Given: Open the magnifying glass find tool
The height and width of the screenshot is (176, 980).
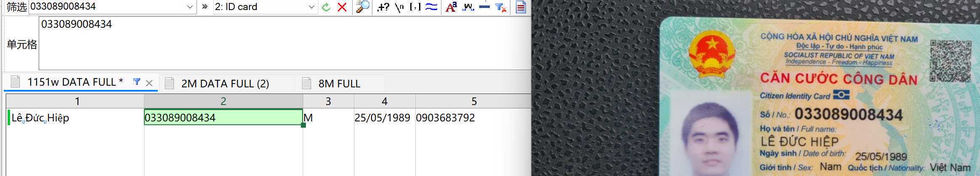Looking at the screenshot, I should [362, 7].
